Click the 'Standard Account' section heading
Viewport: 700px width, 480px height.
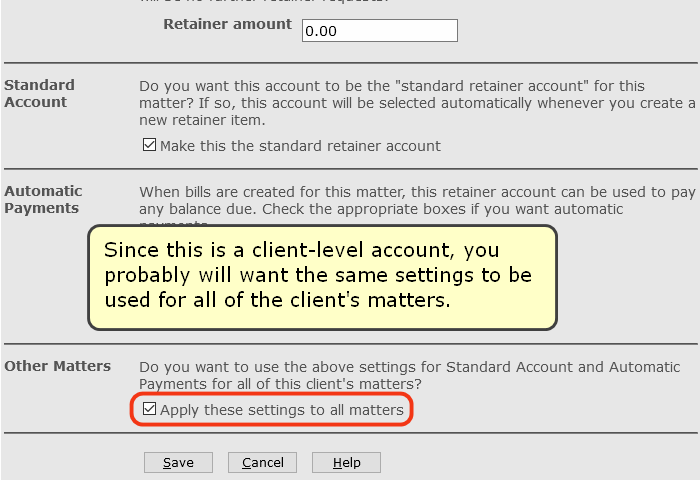click(39, 94)
